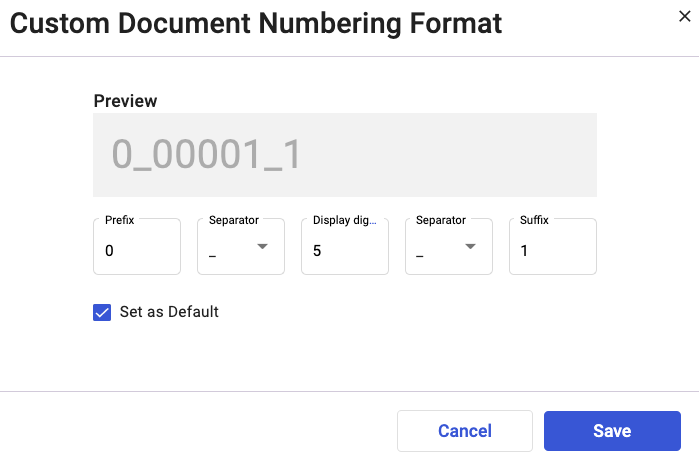699x454 pixels.
Task: Click the Suffix input field containing 1
Action: (553, 247)
